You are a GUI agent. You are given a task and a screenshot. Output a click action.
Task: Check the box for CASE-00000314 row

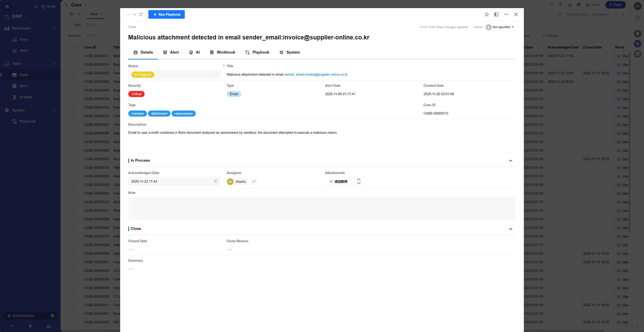pyautogui.click(x=73, y=65)
